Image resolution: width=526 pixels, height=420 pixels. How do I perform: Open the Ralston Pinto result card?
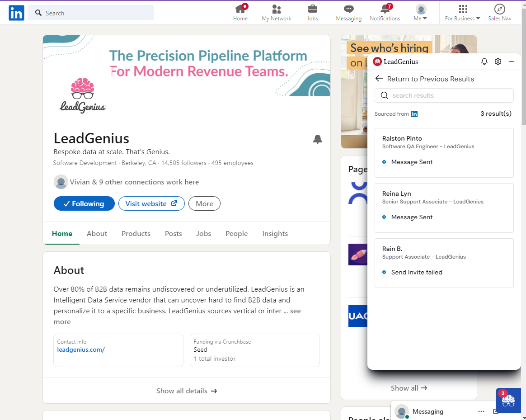[444, 153]
